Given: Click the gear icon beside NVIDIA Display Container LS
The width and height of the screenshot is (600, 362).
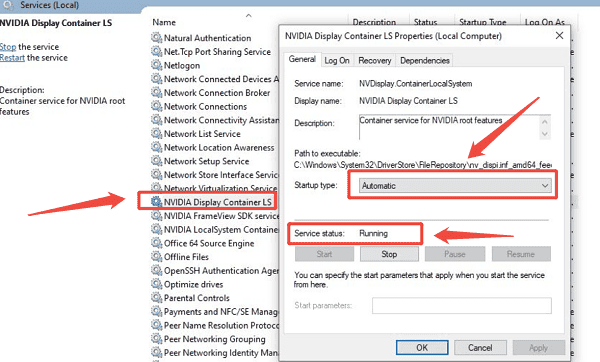Looking at the screenshot, I should (156, 202).
